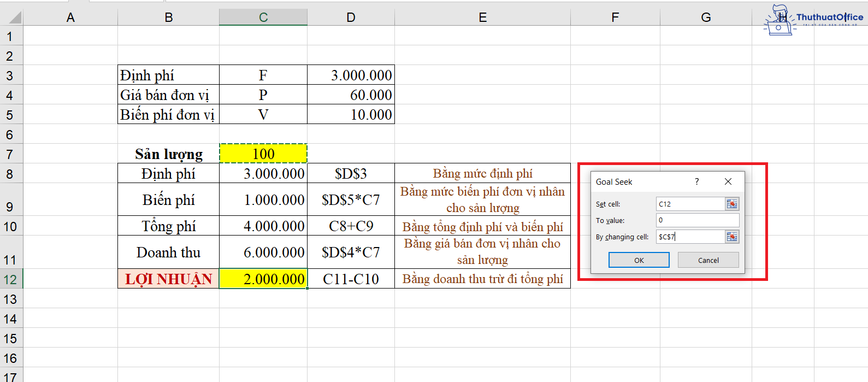Click cell with value 60.000
Screen dimensions: 868x382
pyautogui.click(x=351, y=95)
